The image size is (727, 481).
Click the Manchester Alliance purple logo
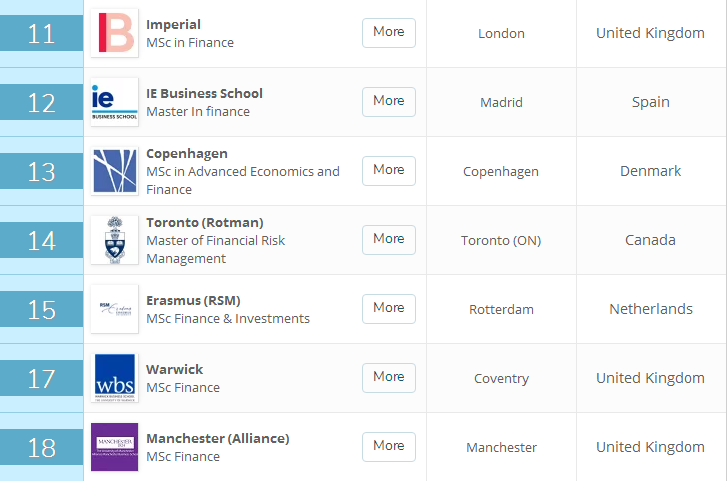click(x=114, y=447)
